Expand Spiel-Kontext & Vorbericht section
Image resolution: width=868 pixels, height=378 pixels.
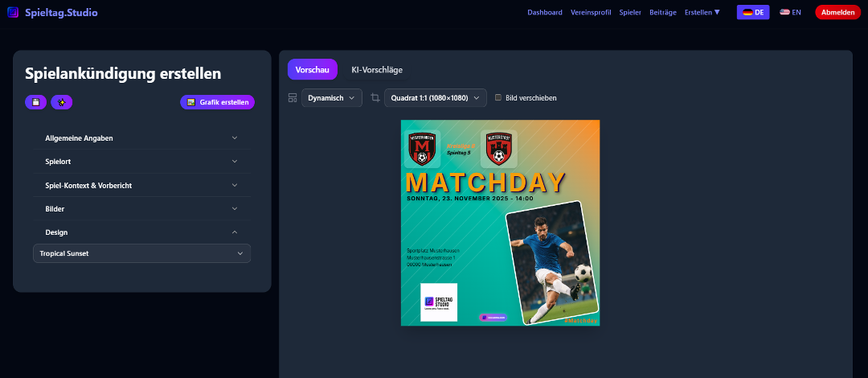(x=141, y=185)
